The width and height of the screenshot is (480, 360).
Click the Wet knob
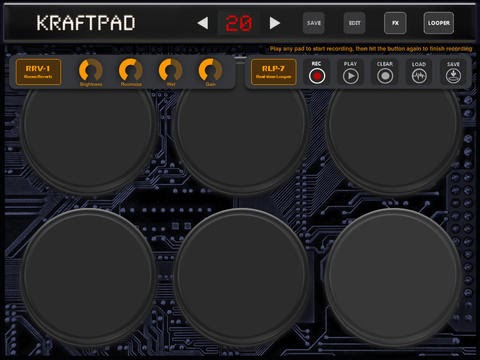click(170, 70)
